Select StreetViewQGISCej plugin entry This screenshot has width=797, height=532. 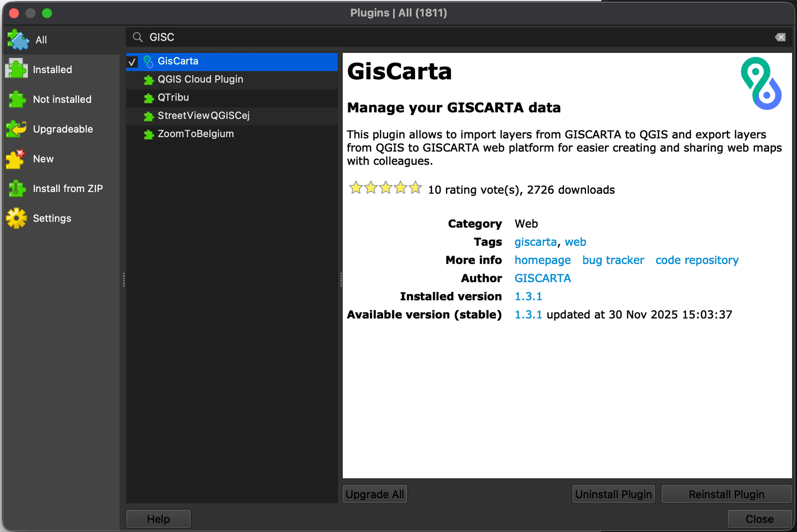click(204, 116)
